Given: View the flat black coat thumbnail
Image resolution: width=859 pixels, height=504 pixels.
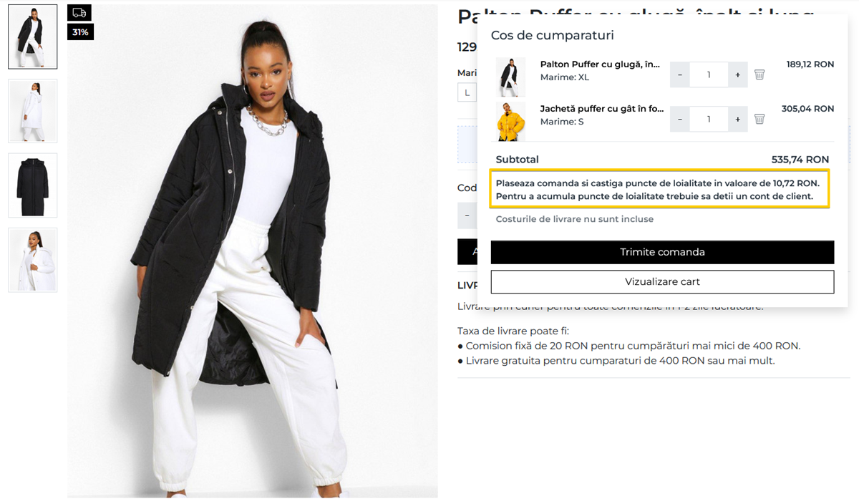Looking at the screenshot, I should 33,185.
